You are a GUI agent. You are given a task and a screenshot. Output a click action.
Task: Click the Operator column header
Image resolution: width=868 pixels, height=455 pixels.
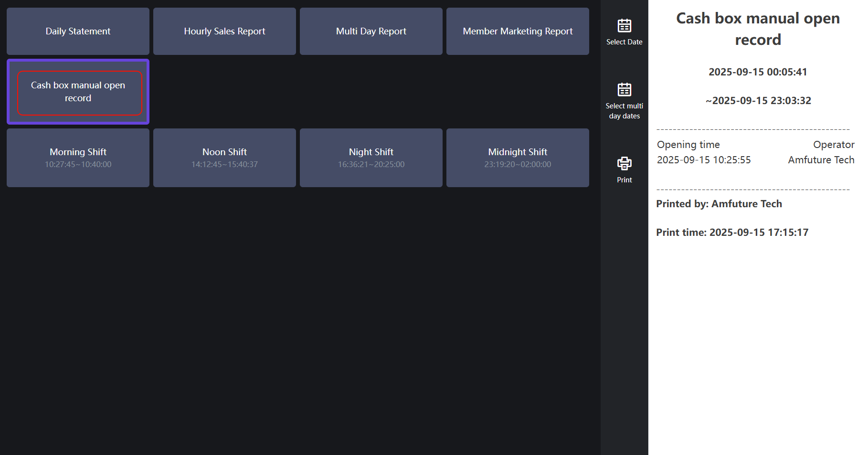pyautogui.click(x=834, y=145)
